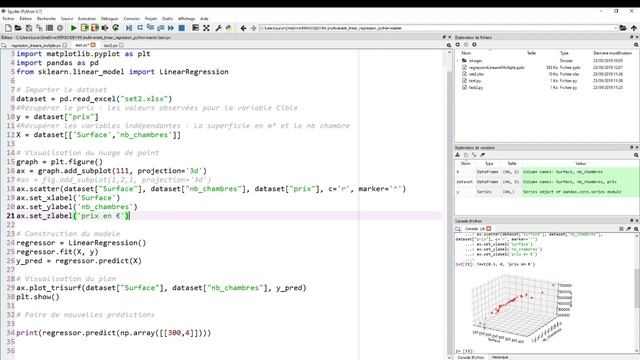Run the current selection or line
640x360 pixels.
[105, 28]
